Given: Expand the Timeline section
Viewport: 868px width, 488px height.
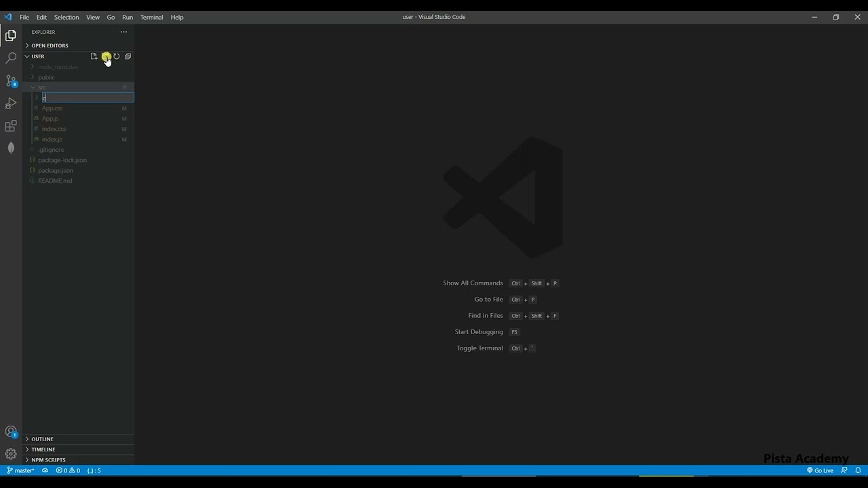Looking at the screenshot, I should pos(79,449).
